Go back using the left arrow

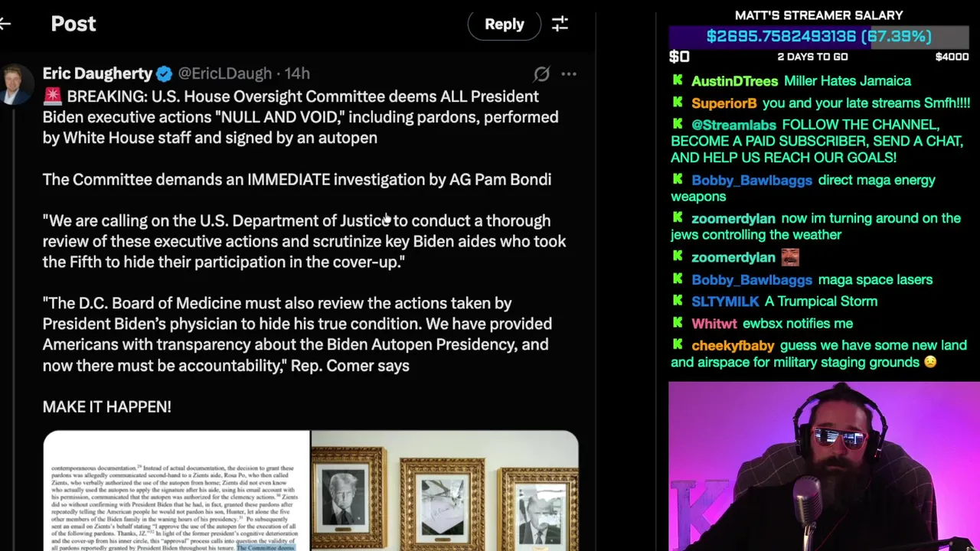coord(5,24)
